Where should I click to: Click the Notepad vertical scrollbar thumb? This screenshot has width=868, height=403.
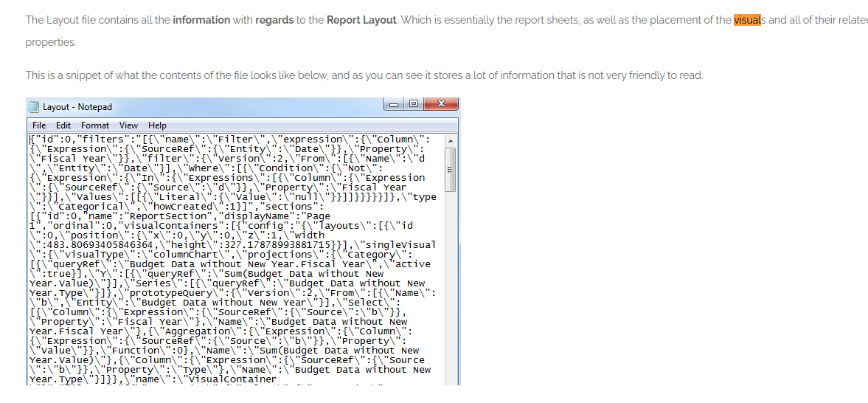pyautogui.click(x=450, y=170)
